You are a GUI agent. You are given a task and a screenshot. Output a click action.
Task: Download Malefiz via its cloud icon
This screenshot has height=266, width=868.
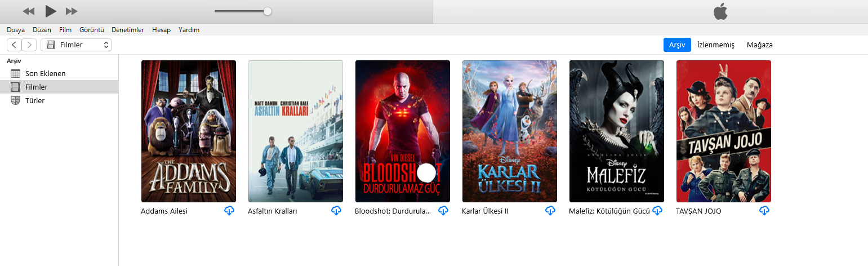(657, 211)
